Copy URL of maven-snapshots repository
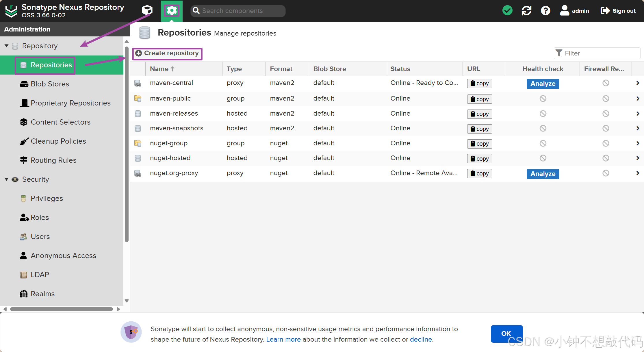Image resolution: width=644 pixels, height=352 pixels. tap(480, 129)
